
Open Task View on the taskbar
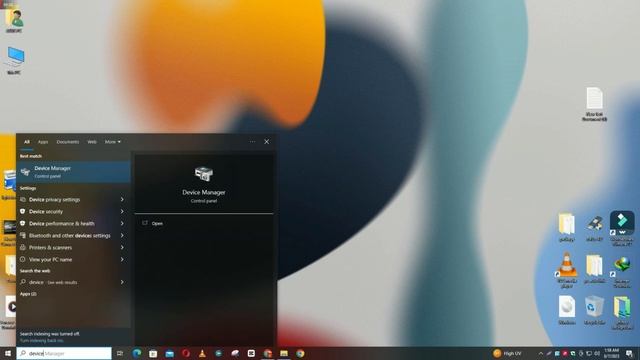click(x=120, y=353)
